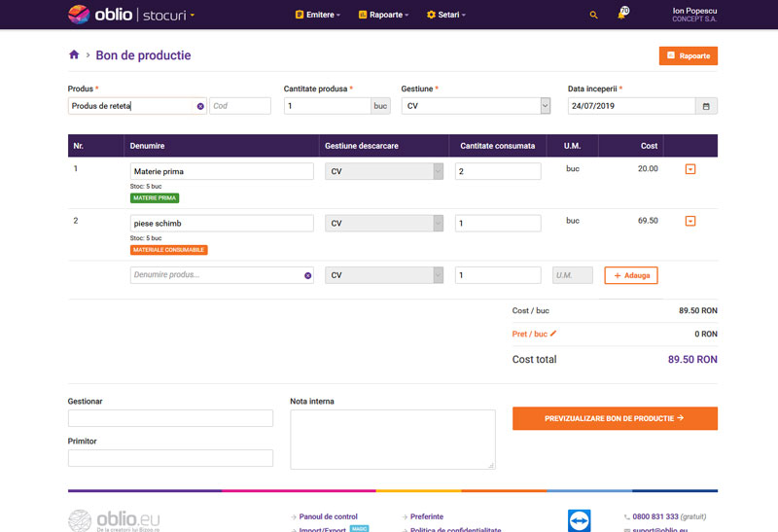Click the Primitor input field
This screenshot has height=532, width=778.
pyautogui.click(x=170, y=458)
